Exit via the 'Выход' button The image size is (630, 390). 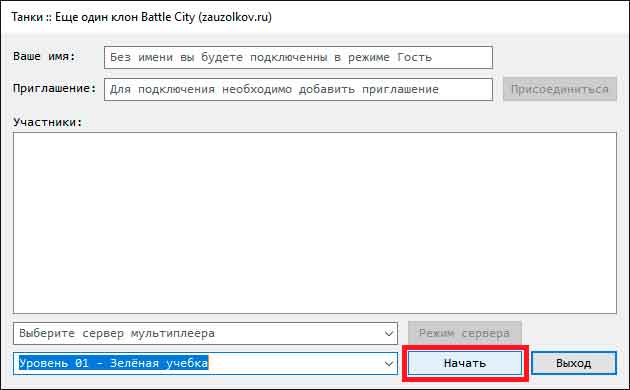click(x=574, y=363)
